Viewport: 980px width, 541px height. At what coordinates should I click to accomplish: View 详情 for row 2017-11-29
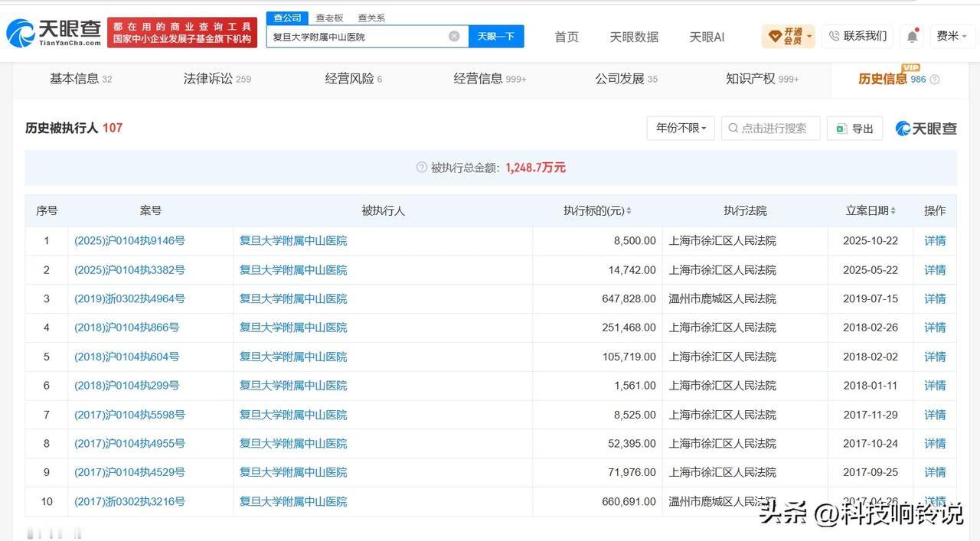(935, 414)
